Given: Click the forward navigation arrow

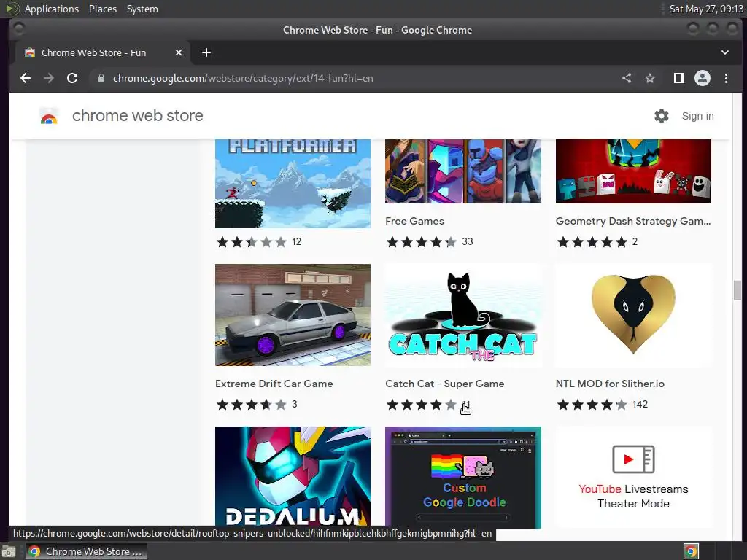Looking at the screenshot, I should point(49,78).
